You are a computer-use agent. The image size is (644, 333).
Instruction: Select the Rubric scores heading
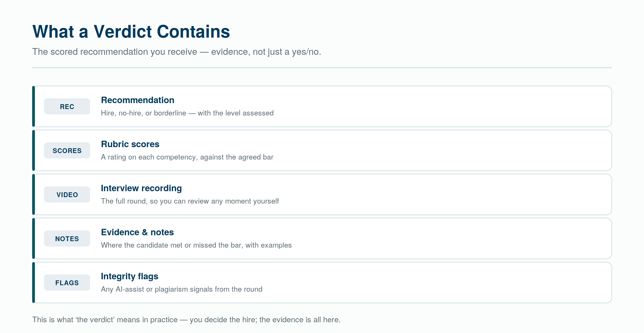pos(130,144)
